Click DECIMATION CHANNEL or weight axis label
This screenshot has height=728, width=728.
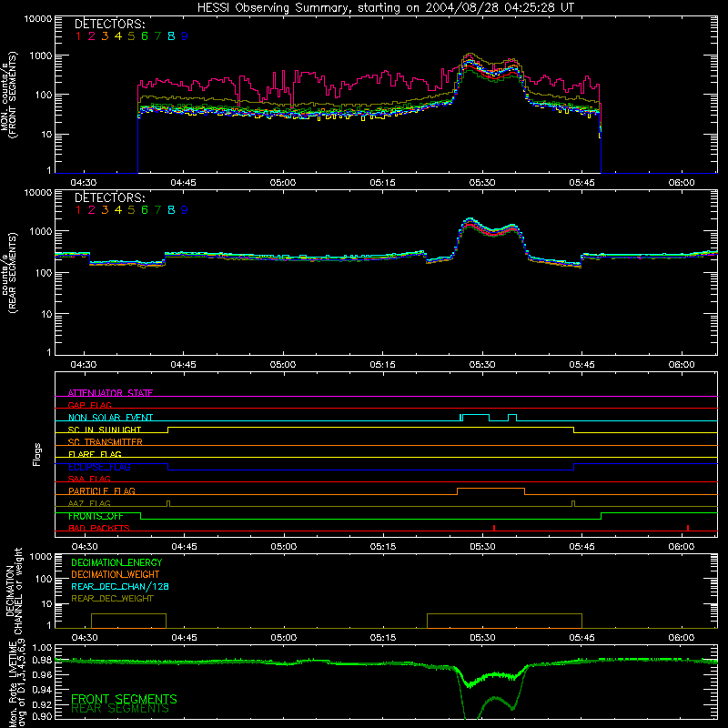[14, 591]
